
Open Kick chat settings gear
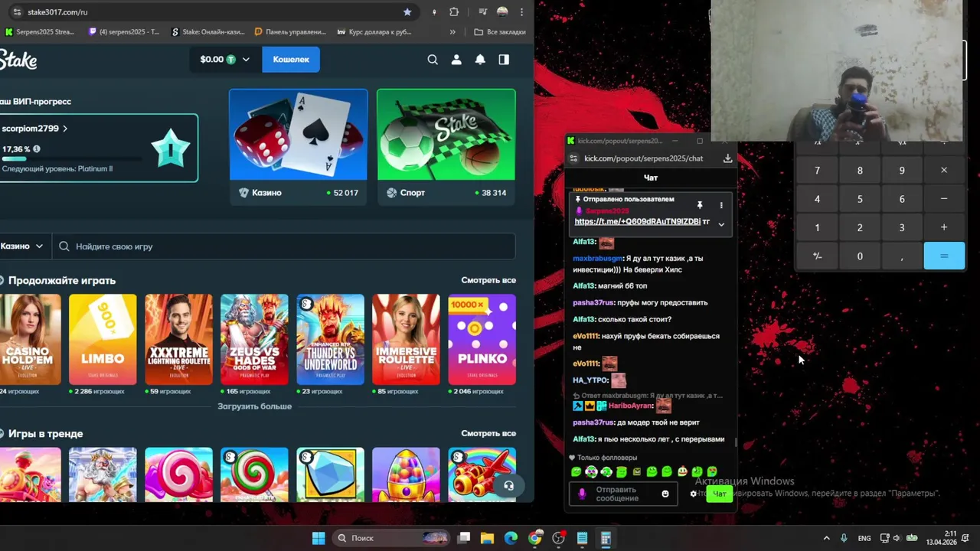click(694, 494)
